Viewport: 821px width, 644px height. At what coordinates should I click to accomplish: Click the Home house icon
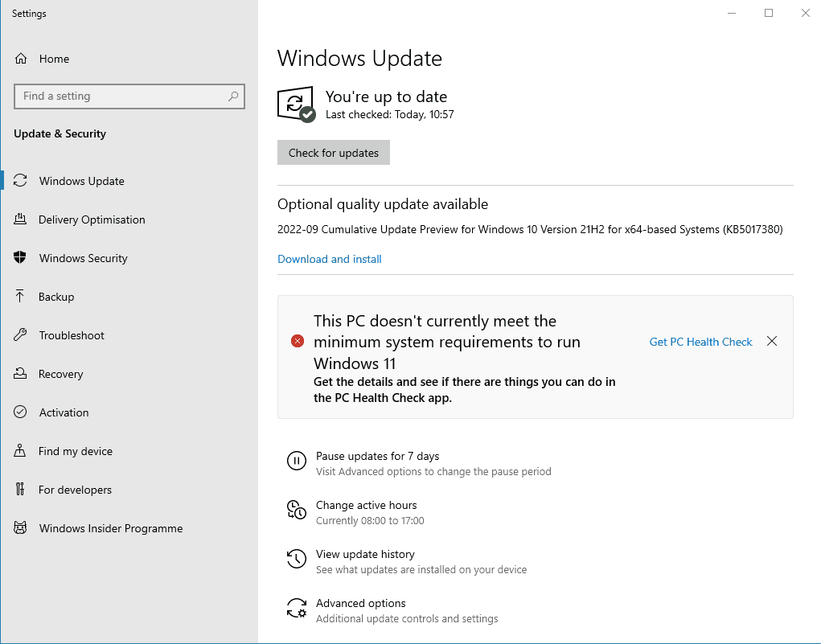[x=20, y=59]
